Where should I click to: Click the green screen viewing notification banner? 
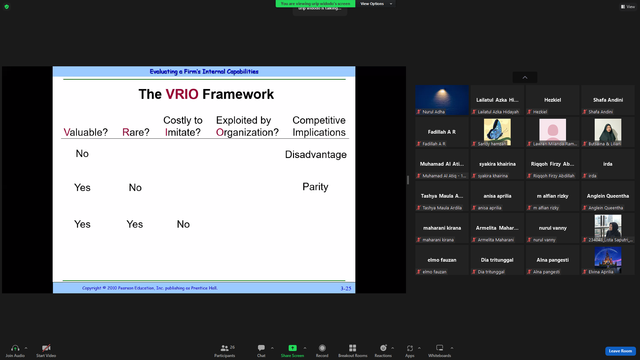point(315,3)
